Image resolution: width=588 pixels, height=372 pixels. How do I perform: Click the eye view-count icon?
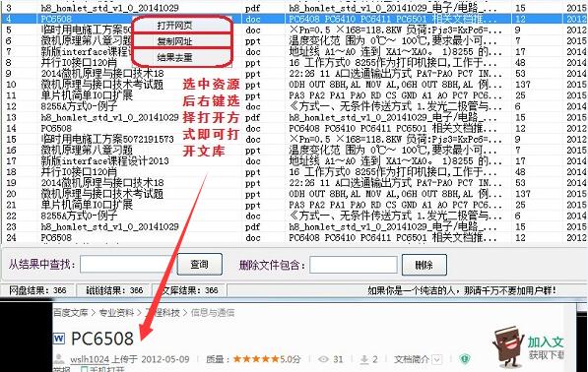coord(323,359)
